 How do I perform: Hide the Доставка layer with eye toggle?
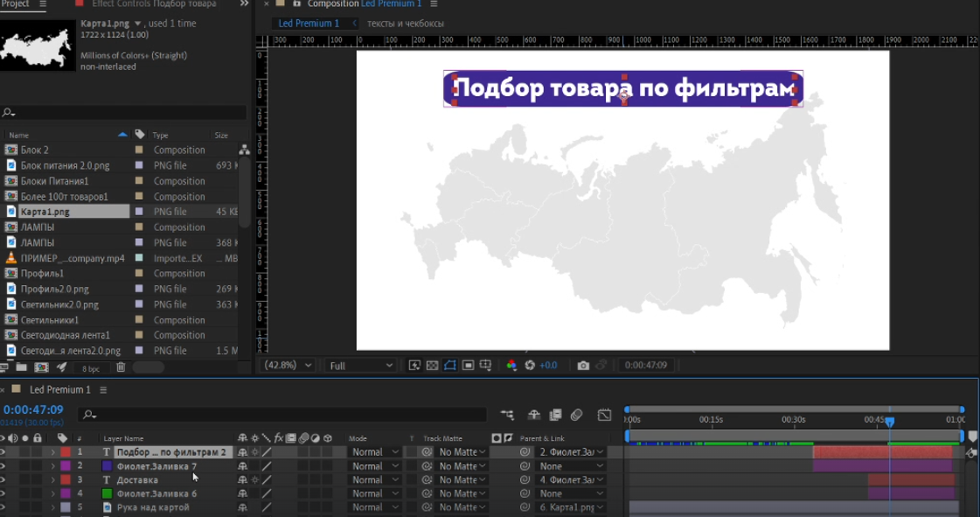coord(4,480)
